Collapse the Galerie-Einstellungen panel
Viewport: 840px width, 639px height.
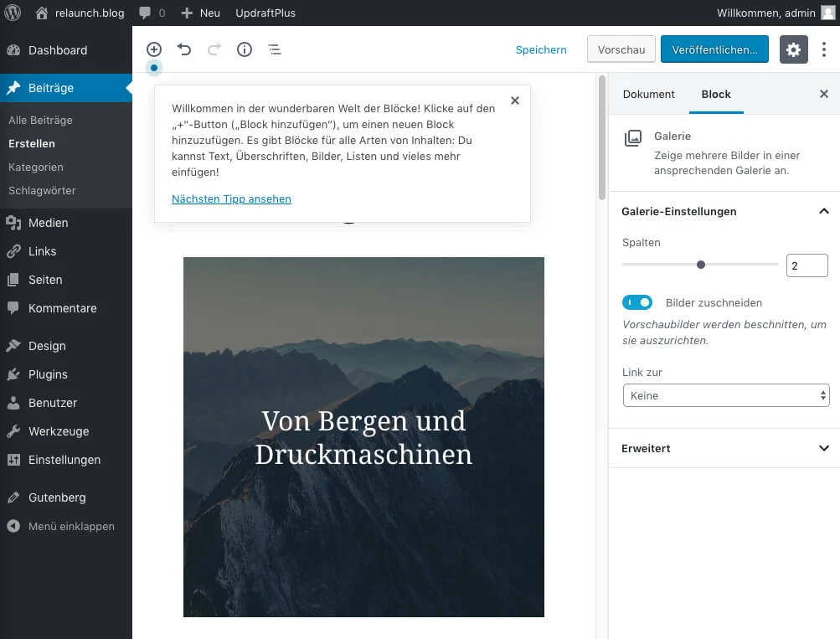coord(823,211)
